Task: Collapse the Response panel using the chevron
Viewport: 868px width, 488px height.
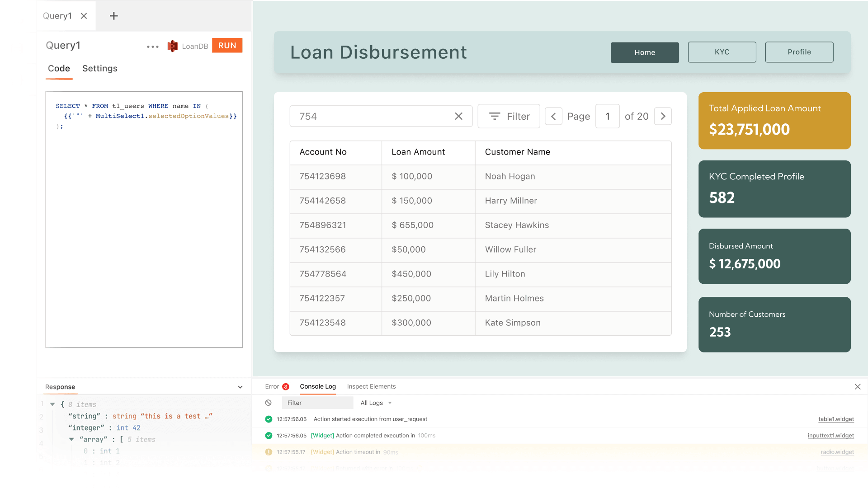Action: point(240,387)
